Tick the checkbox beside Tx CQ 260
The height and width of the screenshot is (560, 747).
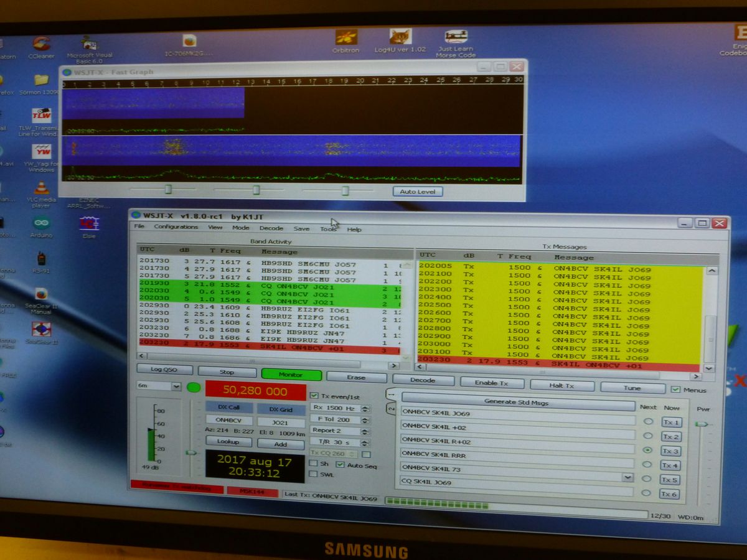click(x=366, y=454)
